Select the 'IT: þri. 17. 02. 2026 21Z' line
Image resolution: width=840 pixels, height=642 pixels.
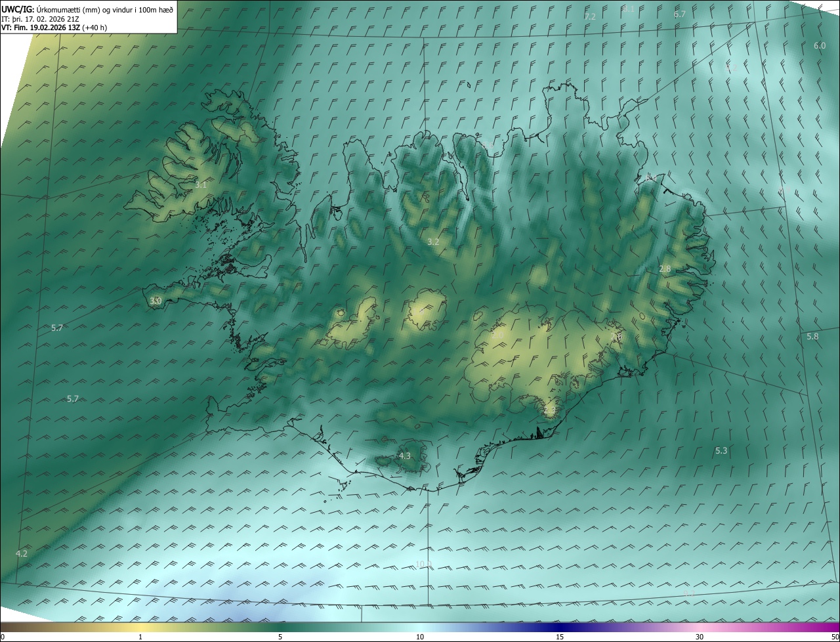coord(40,19)
